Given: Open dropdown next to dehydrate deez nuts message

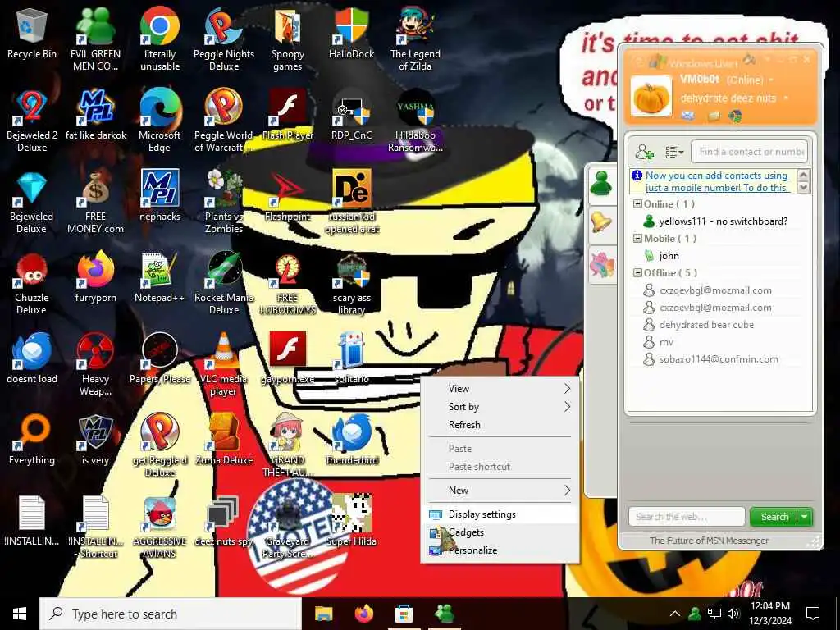Looking at the screenshot, I should click(786, 98).
